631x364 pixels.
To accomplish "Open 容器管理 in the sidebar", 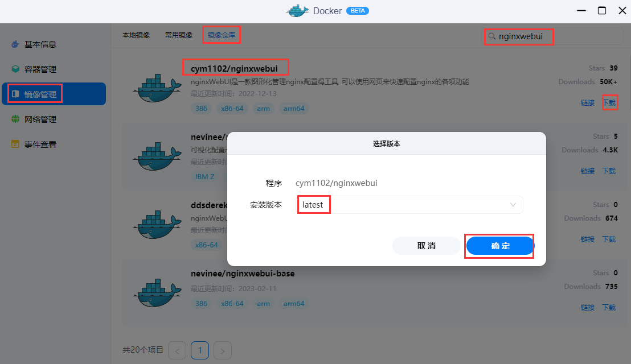I will coord(54,69).
